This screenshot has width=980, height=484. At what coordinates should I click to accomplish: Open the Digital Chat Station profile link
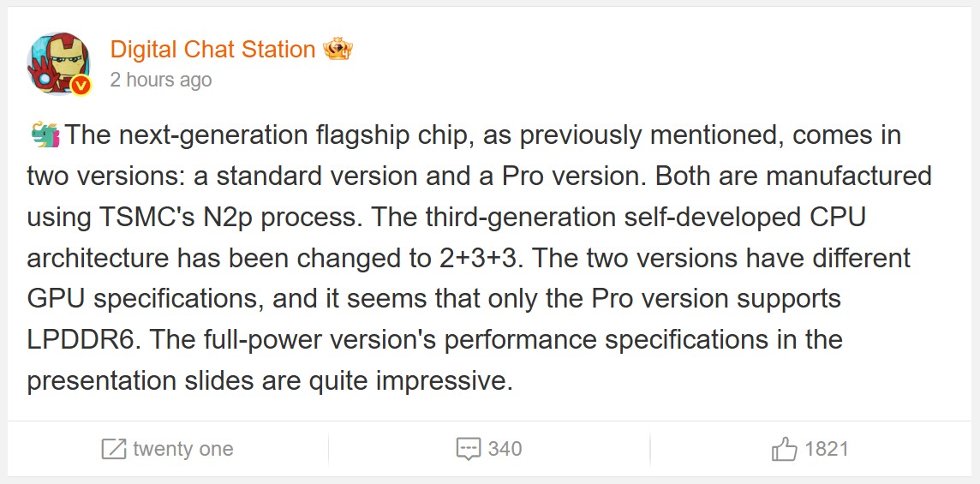[212, 50]
